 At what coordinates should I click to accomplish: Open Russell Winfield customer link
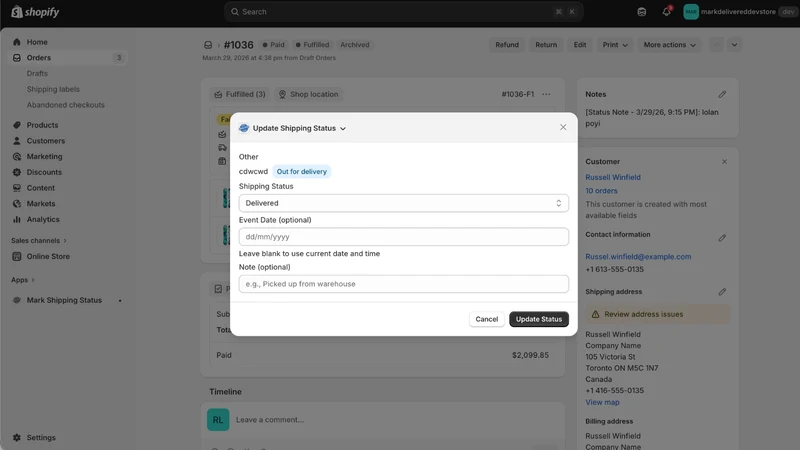pyautogui.click(x=613, y=177)
